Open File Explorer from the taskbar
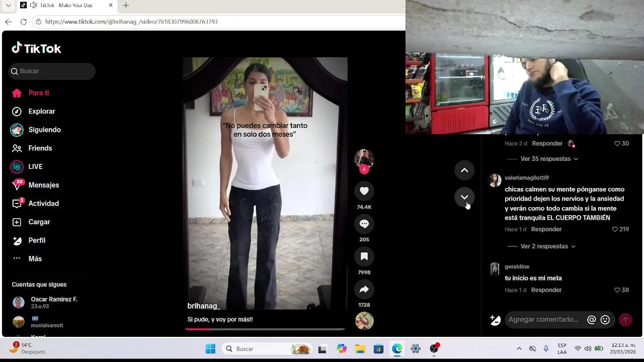644x362 pixels. (360, 349)
